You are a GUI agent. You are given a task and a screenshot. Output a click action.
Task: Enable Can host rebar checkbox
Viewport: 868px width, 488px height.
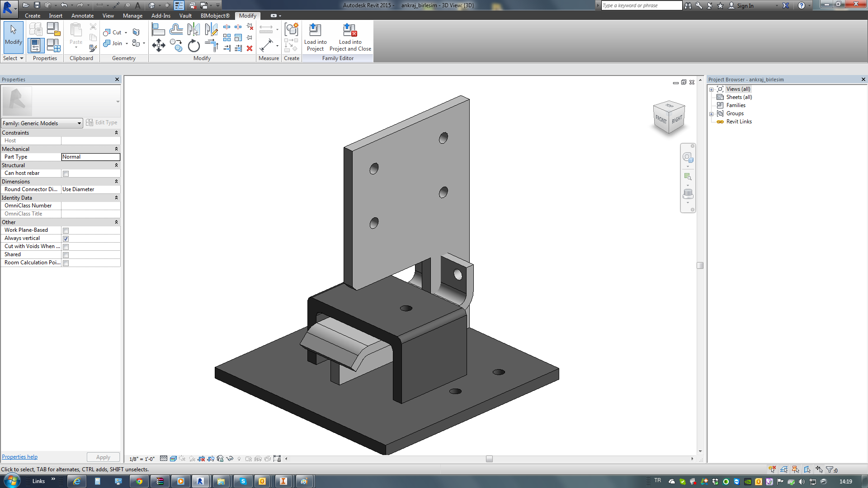pyautogui.click(x=66, y=174)
